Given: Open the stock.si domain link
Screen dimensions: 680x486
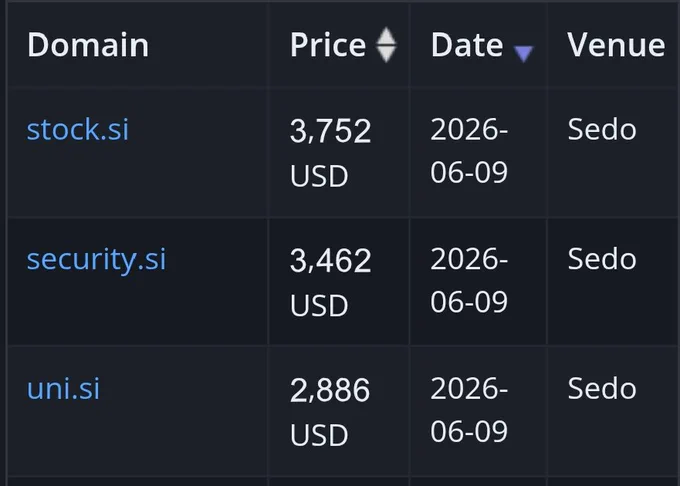Looking at the screenshot, I should [x=78, y=129].
